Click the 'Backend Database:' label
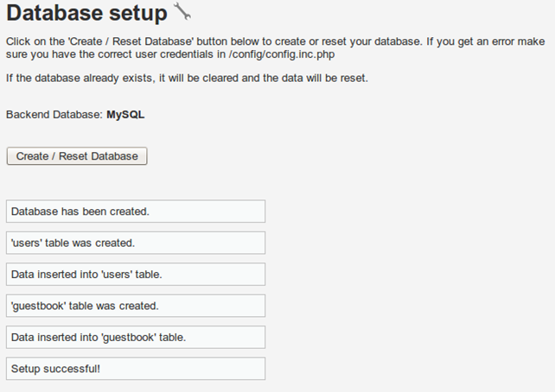 point(54,114)
